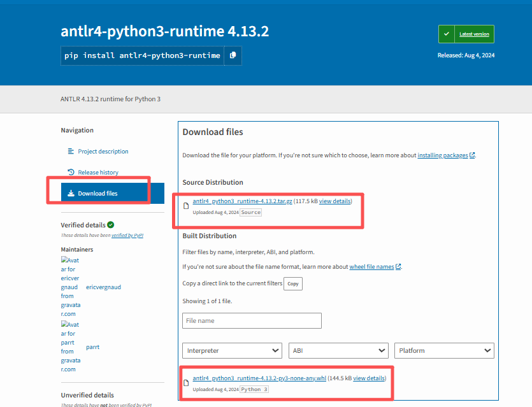
Task: Click the parrt avatar image
Action: [x=70, y=346]
